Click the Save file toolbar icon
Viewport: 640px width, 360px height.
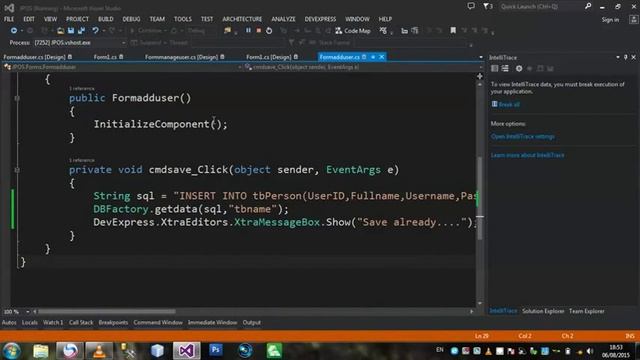(71, 31)
